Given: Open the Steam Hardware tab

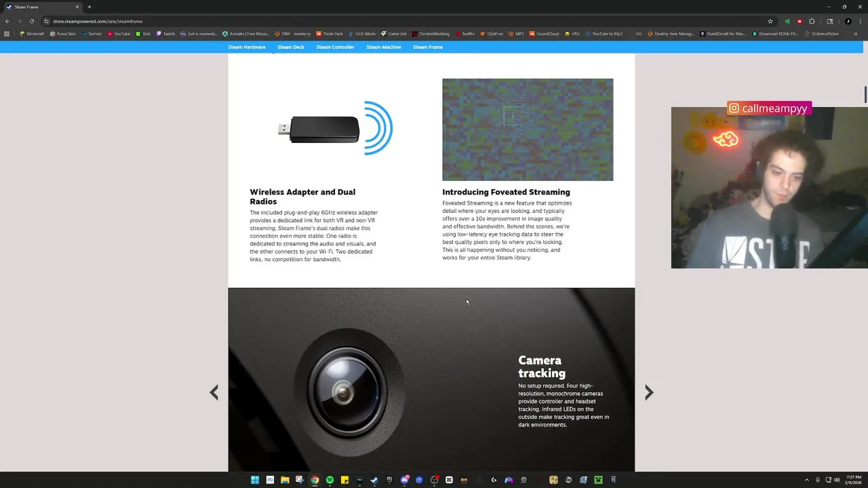Looking at the screenshot, I should [x=246, y=47].
